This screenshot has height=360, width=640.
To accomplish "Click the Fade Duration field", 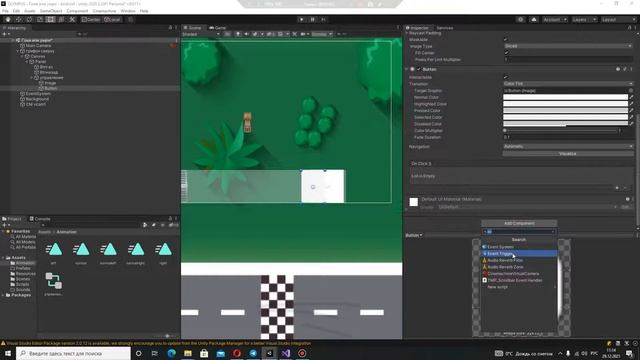I will 568,137.
